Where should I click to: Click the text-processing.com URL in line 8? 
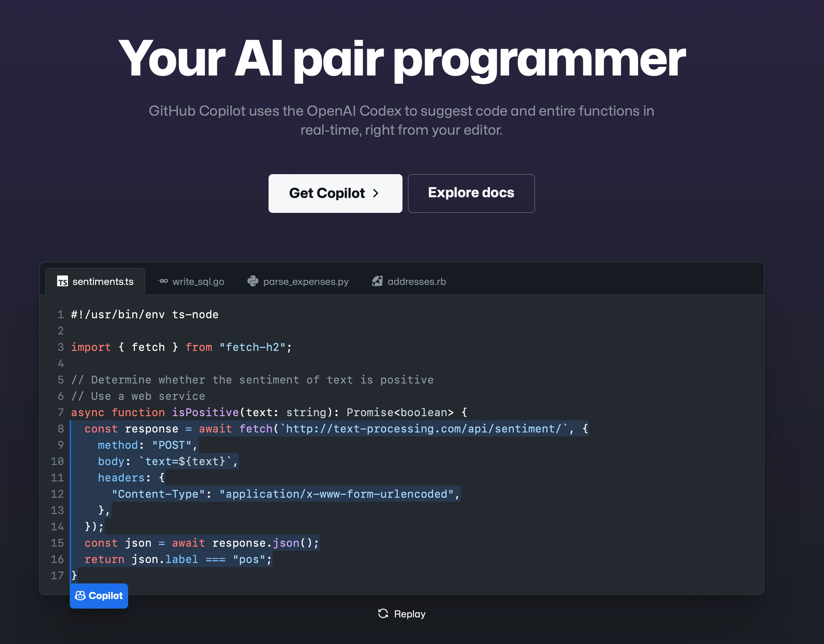[x=424, y=429]
